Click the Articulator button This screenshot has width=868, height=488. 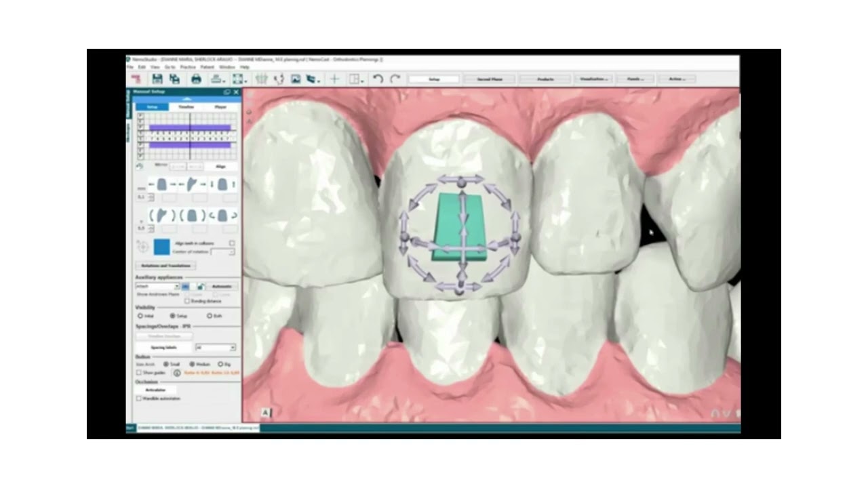tap(155, 390)
